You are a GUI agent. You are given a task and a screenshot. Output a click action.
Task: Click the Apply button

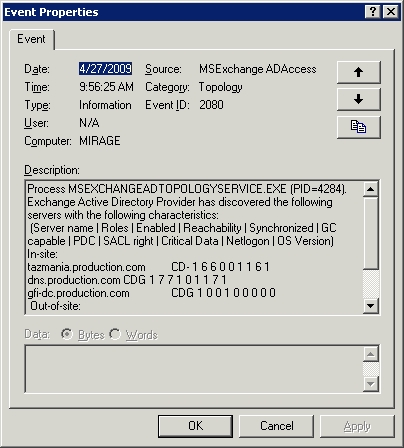pyautogui.click(x=357, y=426)
